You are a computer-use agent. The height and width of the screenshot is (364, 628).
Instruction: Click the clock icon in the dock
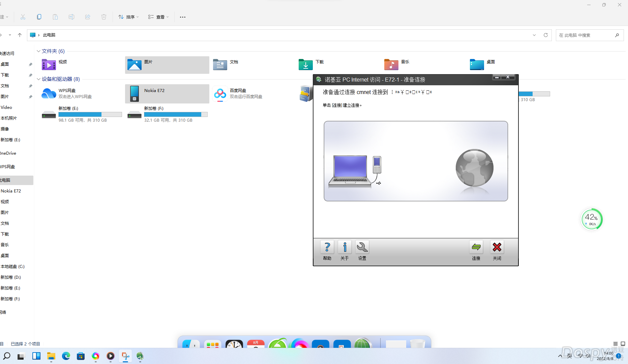(234, 344)
